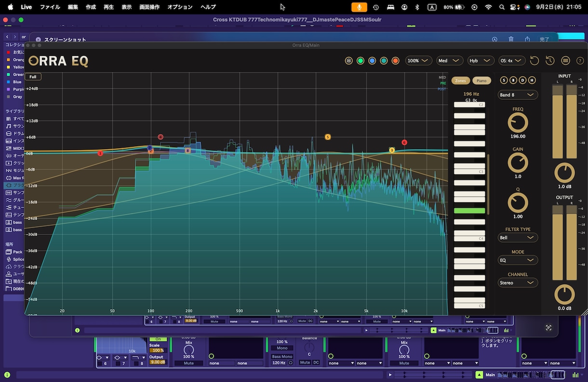Open the オプション menu
Image resolution: width=588 pixels, height=382 pixels.
pyautogui.click(x=180, y=7)
